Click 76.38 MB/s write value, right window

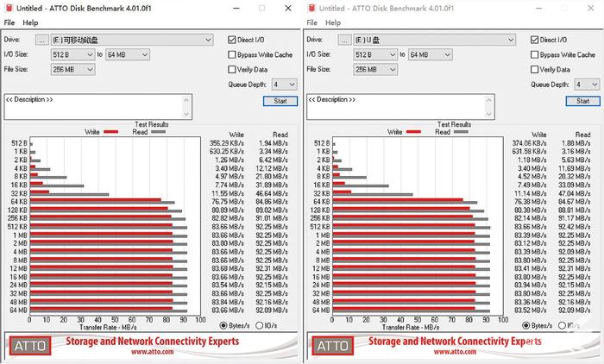pos(531,202)
